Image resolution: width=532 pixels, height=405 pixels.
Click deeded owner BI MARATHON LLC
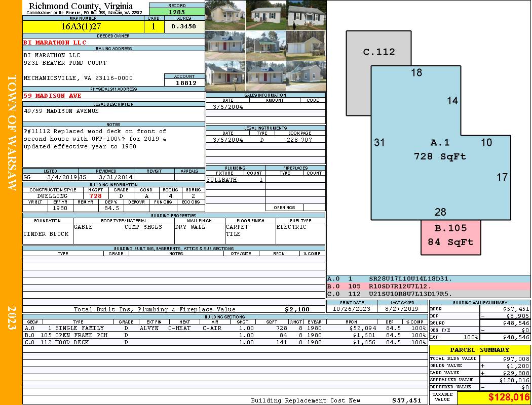[x=55, y=43]
